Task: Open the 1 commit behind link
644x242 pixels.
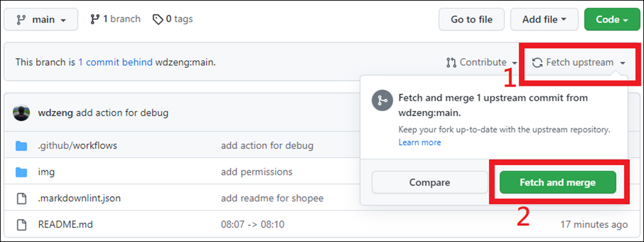Action: [x=115, y=63]
